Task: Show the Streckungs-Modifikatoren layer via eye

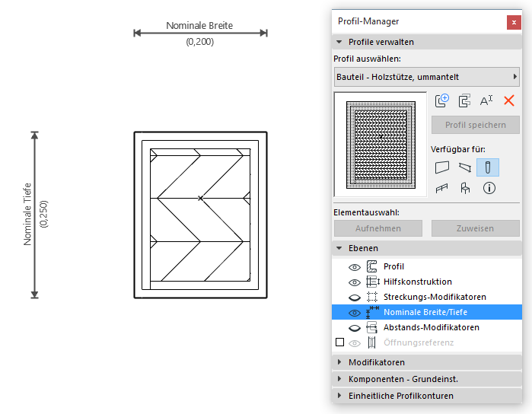Action: [355, 298]
